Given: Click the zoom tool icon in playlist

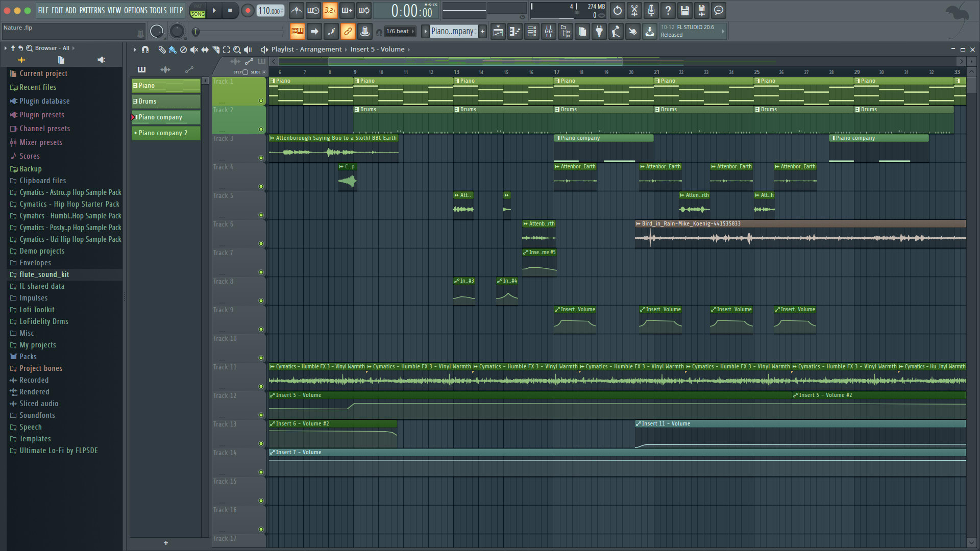Looking at the screenshot, I should 237,49.
